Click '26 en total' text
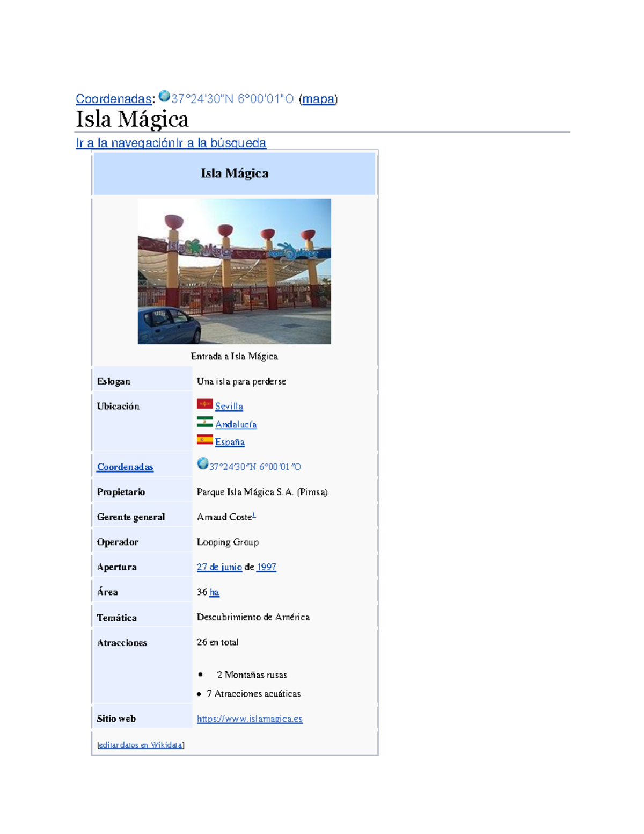 tap(218, 642)
